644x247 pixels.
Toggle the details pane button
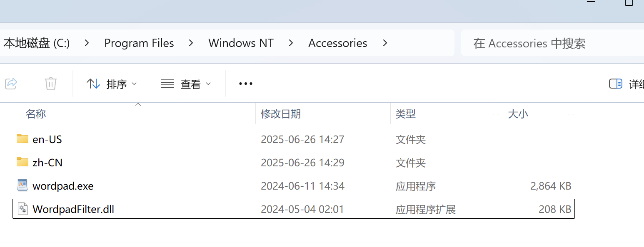[615, 84]
